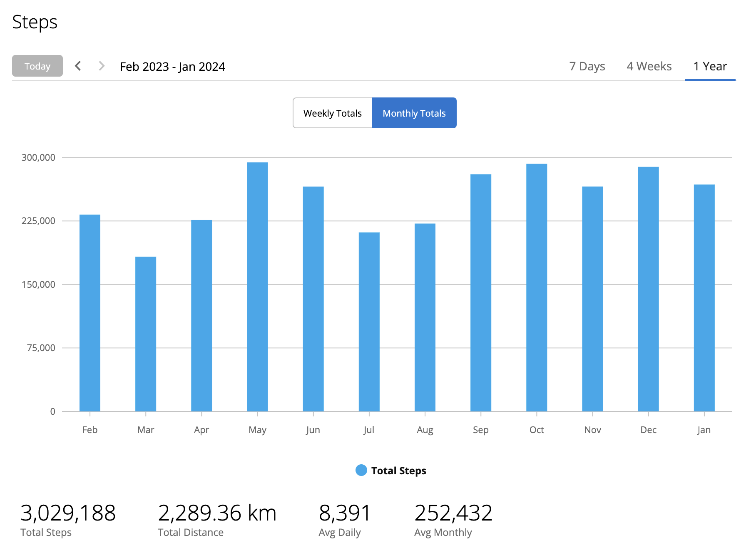Select the February steps bar
Image resolution: width=756 pixels, height=553 pixels.
click(x=90, y=313)
